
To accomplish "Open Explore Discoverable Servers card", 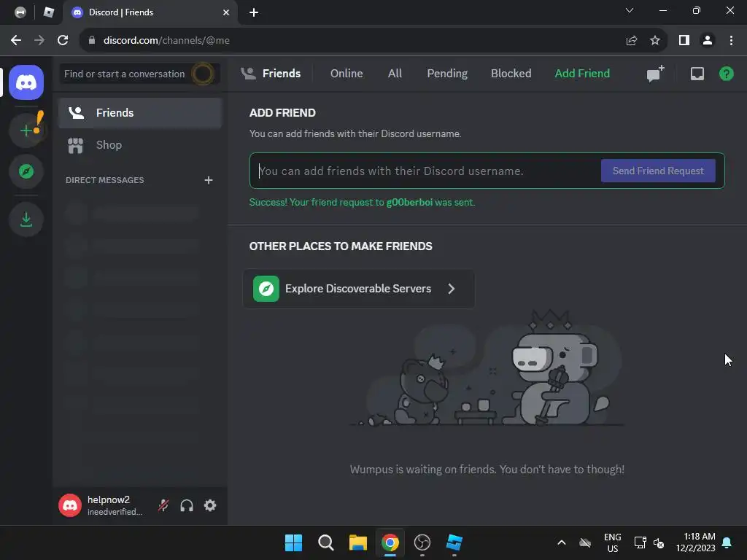I will [359, 289].
